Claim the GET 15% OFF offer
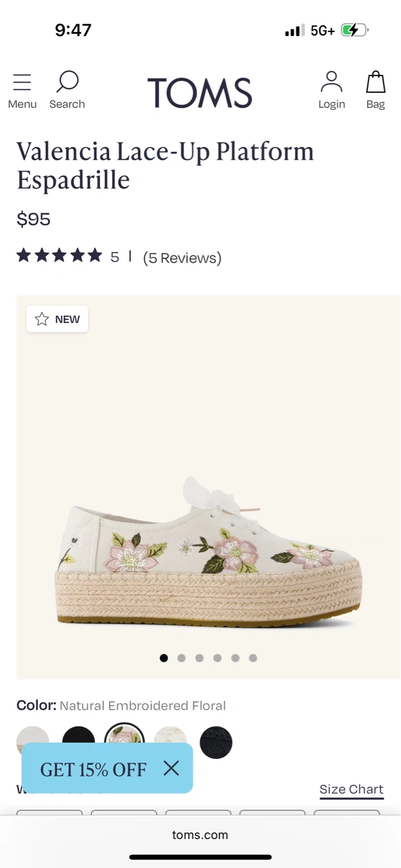The image size is (401, 868). tap(93, 769)
